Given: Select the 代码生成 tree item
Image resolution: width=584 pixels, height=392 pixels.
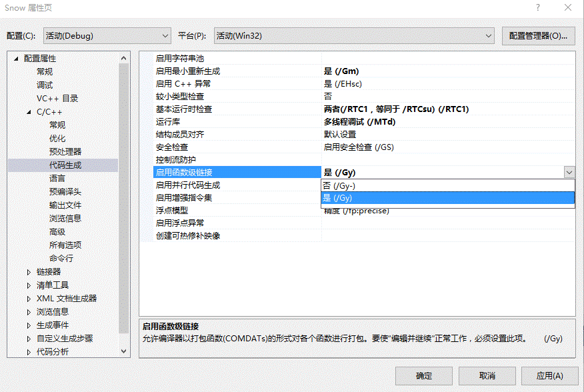Looking at the screenshot, I should pyautogui.click(x=65, y=165).
